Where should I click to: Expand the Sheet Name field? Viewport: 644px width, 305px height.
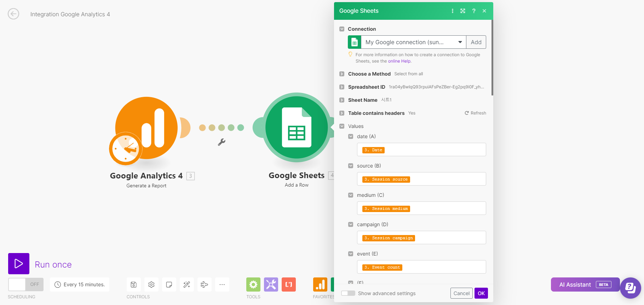[x=342, y=100]
